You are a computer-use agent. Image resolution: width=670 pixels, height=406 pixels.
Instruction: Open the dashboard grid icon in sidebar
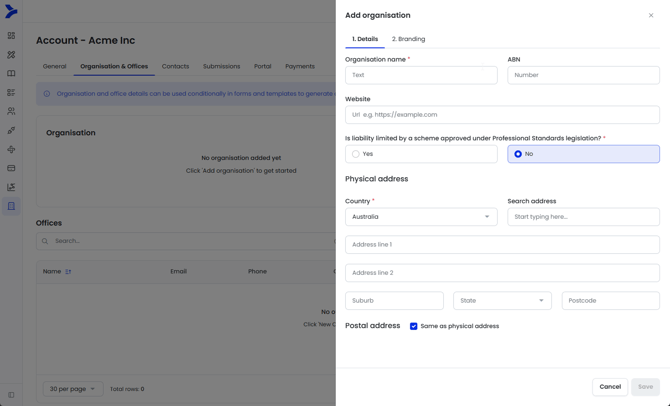tap(11, 35)
